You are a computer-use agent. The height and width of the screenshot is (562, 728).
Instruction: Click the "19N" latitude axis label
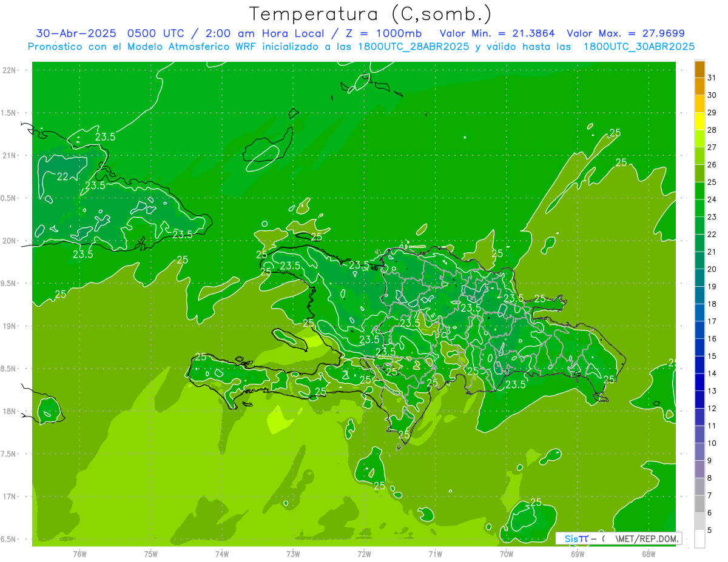[10, 326]
